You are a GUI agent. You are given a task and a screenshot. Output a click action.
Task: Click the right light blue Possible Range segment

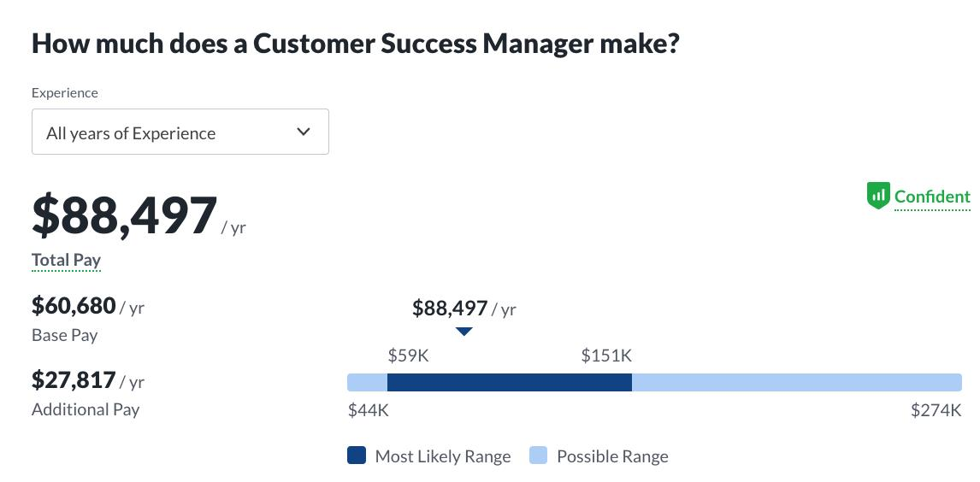[x=797, y=382]
